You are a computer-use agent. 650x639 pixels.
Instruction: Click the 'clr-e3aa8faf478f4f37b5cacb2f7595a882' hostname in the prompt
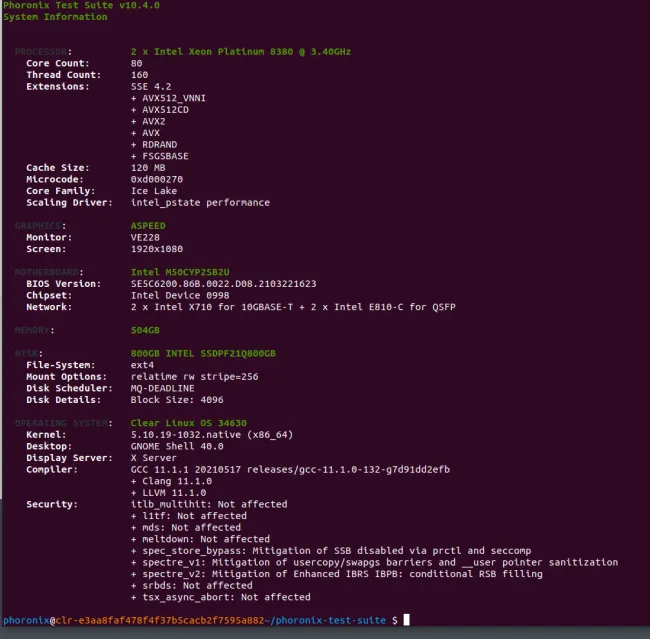[160, 621]
